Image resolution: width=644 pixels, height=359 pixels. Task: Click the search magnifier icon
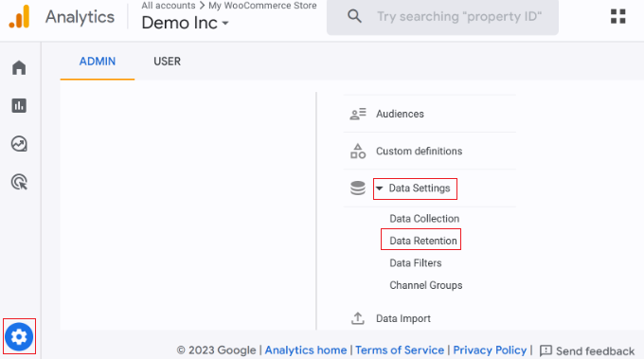pos(354,16)
